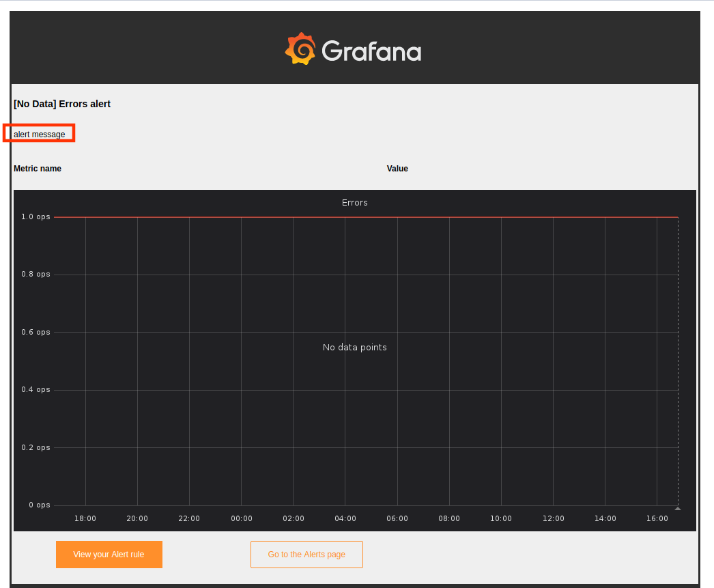The width and height of the screenshot is (714, 588).
Task: Click the Grafana wordmark in the header
Action: (x=371, y=51)
